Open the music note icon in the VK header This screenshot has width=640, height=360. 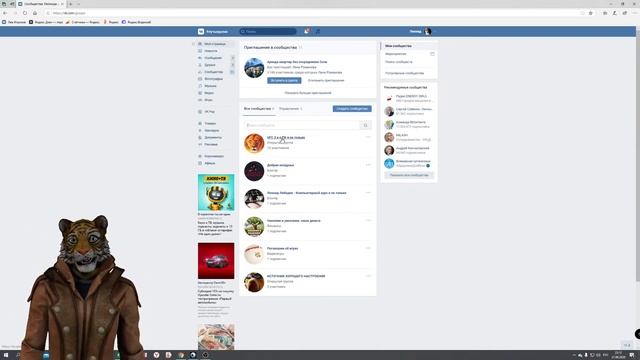pos(318,31)
